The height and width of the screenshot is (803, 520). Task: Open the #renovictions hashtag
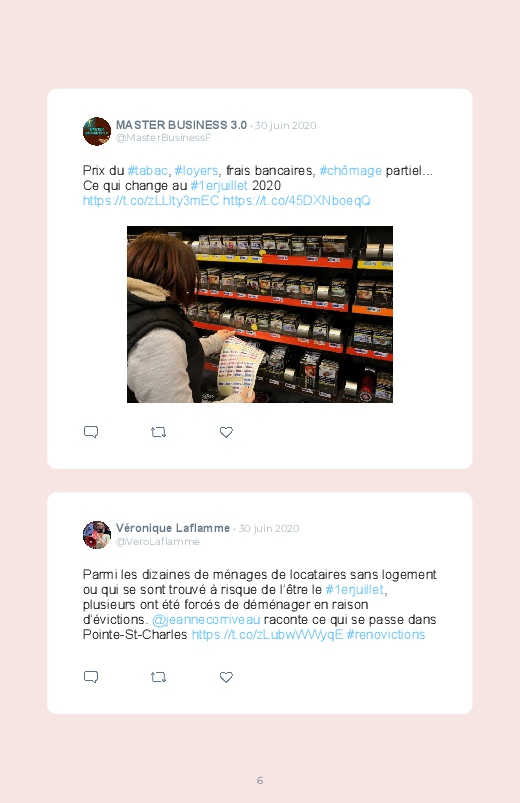tap(386, 635)
